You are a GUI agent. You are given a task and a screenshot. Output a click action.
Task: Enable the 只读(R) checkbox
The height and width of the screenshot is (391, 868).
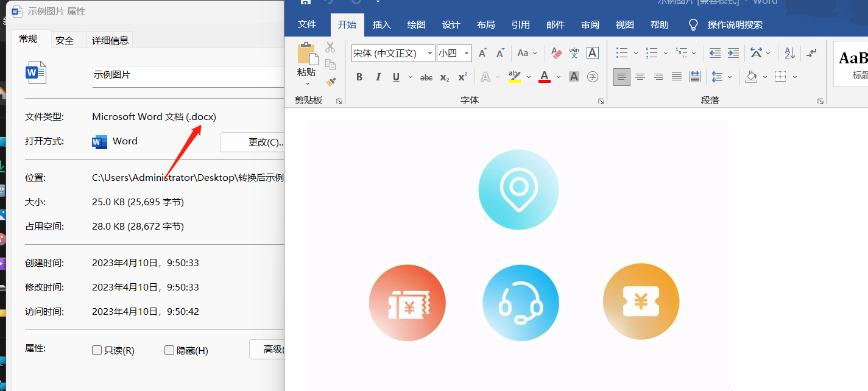point(96,350)
